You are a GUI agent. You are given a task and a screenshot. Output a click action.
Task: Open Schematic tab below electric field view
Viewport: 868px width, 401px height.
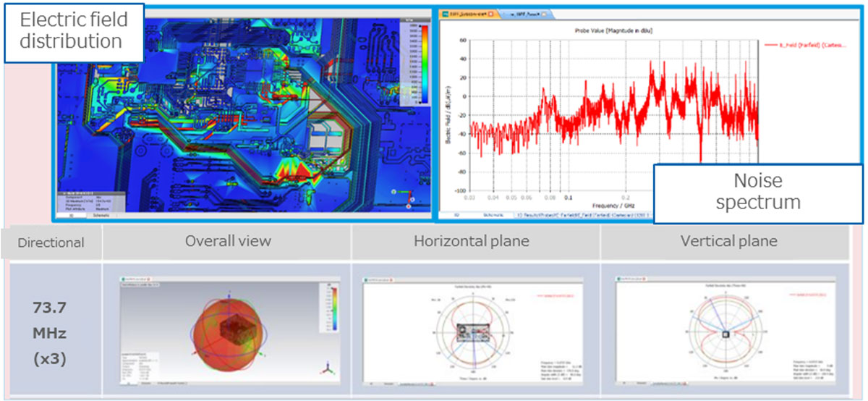pos(103,215)
